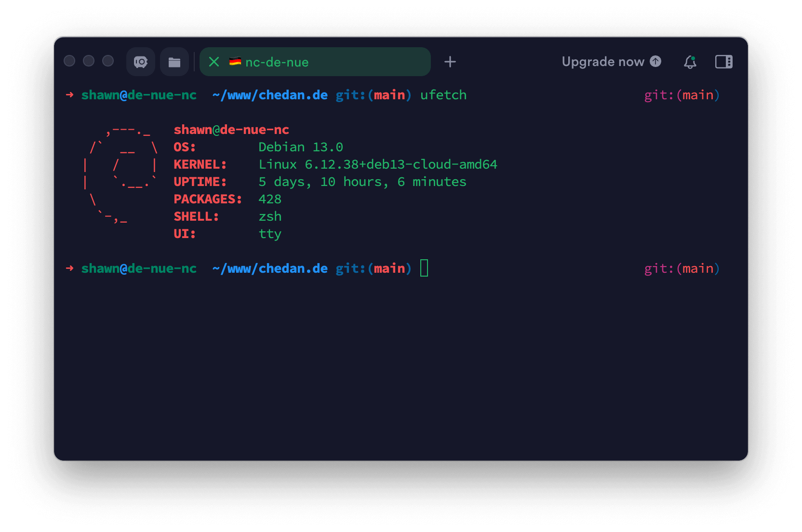
Task: Click the yellow macOS traffic light
Action: (88, 61)
